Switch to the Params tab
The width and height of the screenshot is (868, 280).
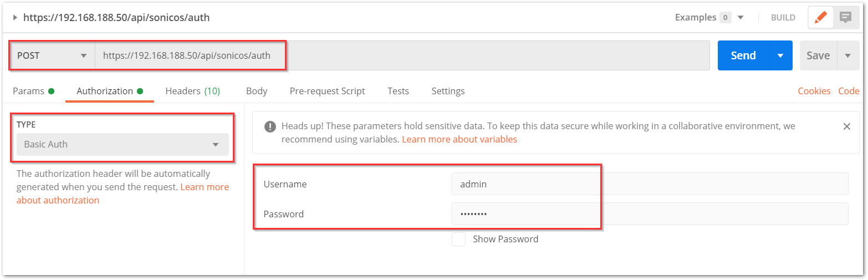coord(33,91)
